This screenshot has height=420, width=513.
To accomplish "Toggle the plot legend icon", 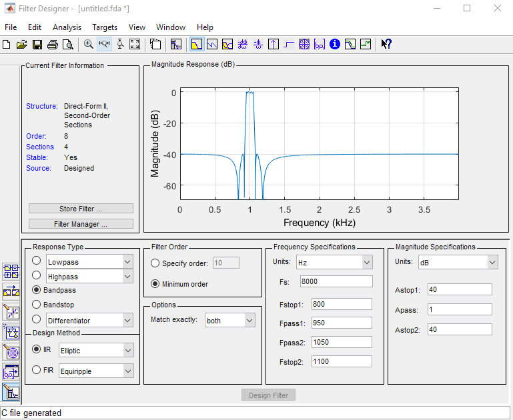I will tap(155, 44).
